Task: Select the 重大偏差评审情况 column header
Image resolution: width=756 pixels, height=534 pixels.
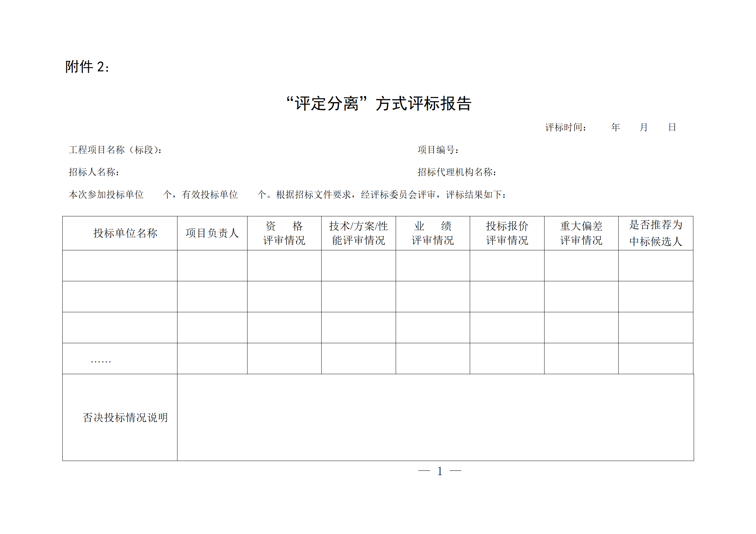Action: pos(582,234)
